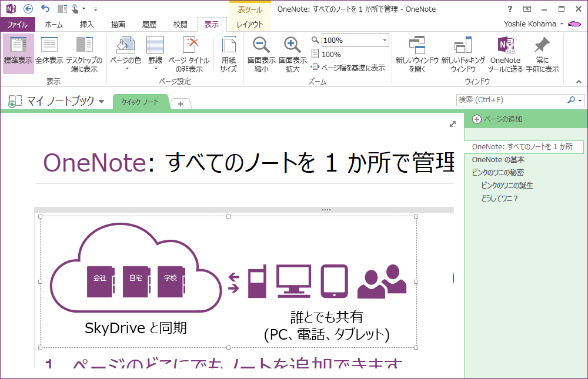The height and width of the screenshot is (379, 588).
Task: Switch to the 履歴 ribbon tab
Action: 149,24
